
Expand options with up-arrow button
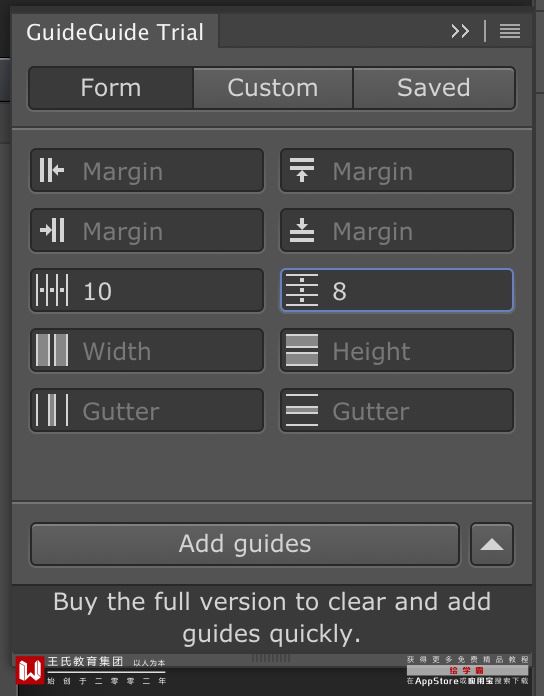point(492,544)
